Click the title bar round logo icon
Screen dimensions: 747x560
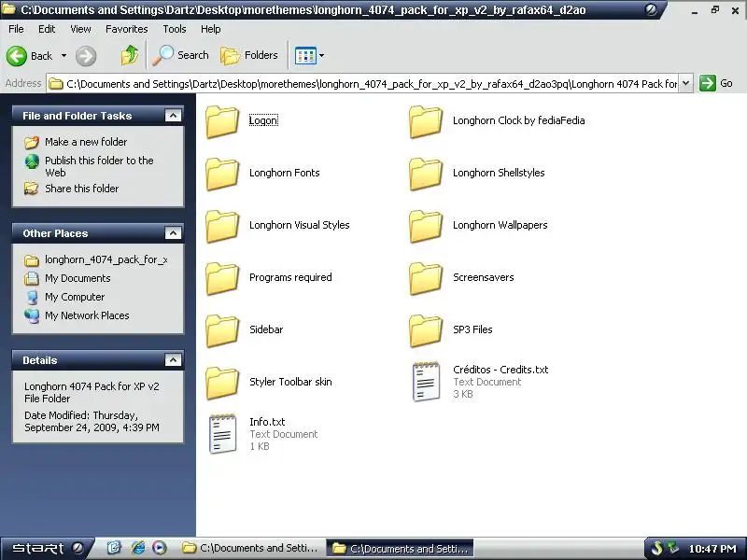pyautogui.click(x=651, y=9)
